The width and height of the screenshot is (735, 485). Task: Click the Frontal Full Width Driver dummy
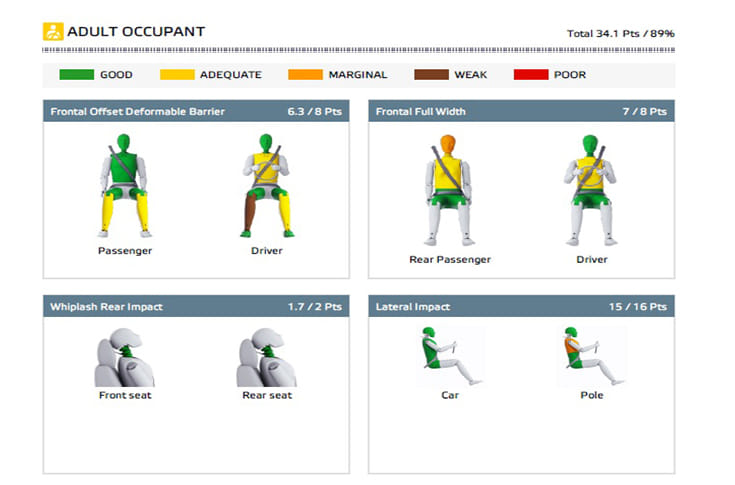[591, 190]
